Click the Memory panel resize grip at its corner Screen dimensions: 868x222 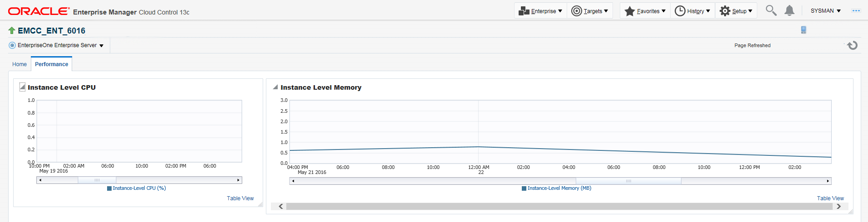850,212
